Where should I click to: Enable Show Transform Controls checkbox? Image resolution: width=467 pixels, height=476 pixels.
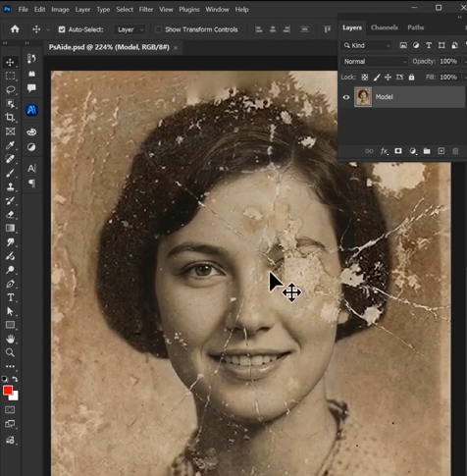click(158, 29)
